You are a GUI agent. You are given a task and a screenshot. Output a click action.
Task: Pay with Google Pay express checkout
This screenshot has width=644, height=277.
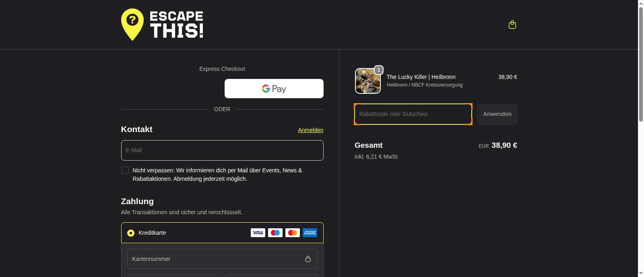274,89
